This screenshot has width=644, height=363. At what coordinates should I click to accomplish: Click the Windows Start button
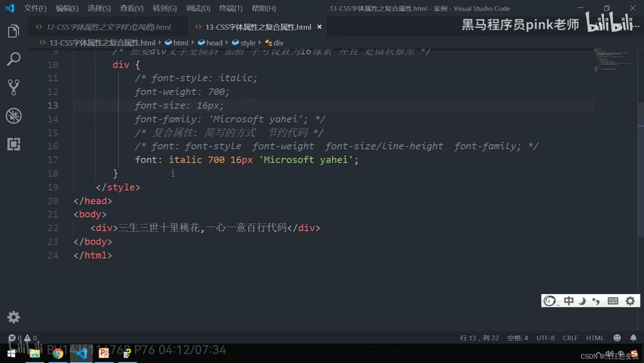click(x=11, y=354)
